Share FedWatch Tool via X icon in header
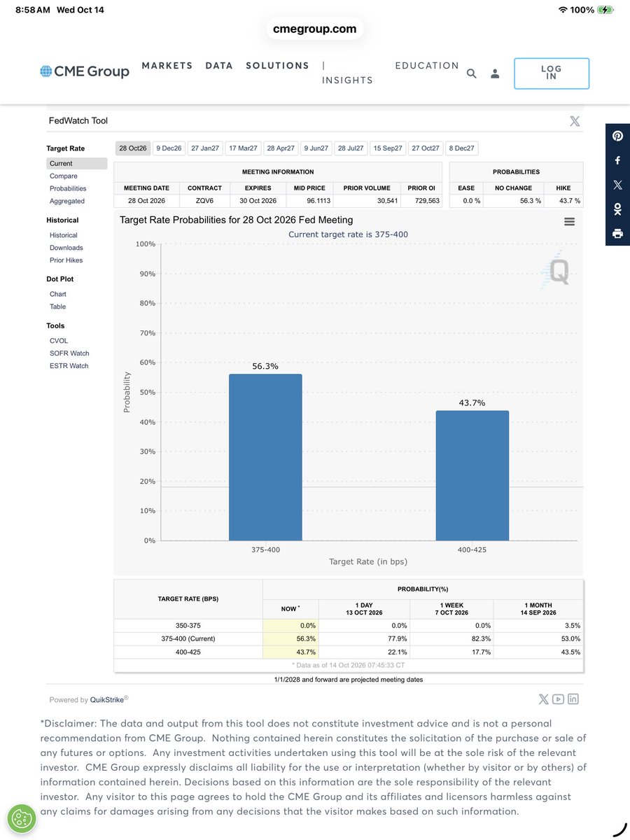This screenshot has height=840, width=630. click(575, 121)
